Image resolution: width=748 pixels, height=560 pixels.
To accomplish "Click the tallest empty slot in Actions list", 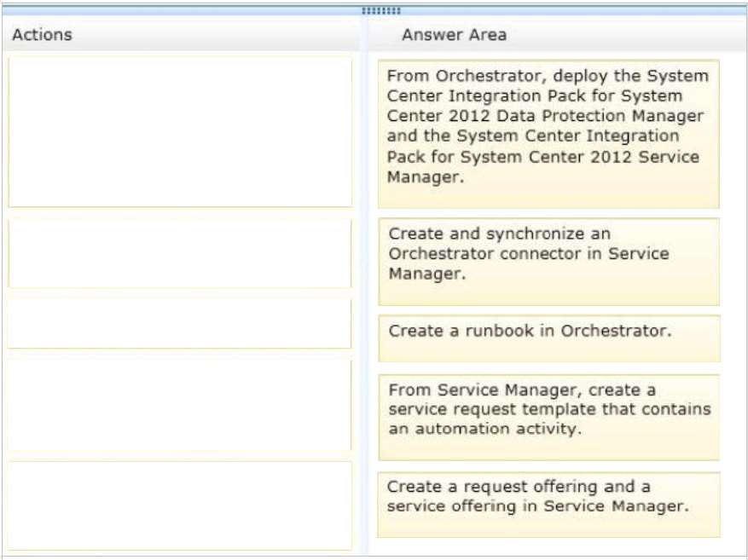I will click(x=180, y=132).
